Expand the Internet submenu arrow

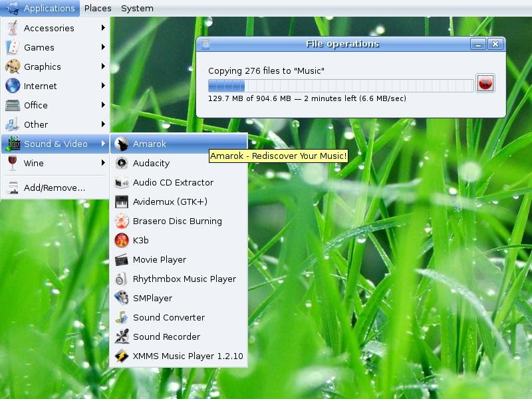[x=103, y=86]
